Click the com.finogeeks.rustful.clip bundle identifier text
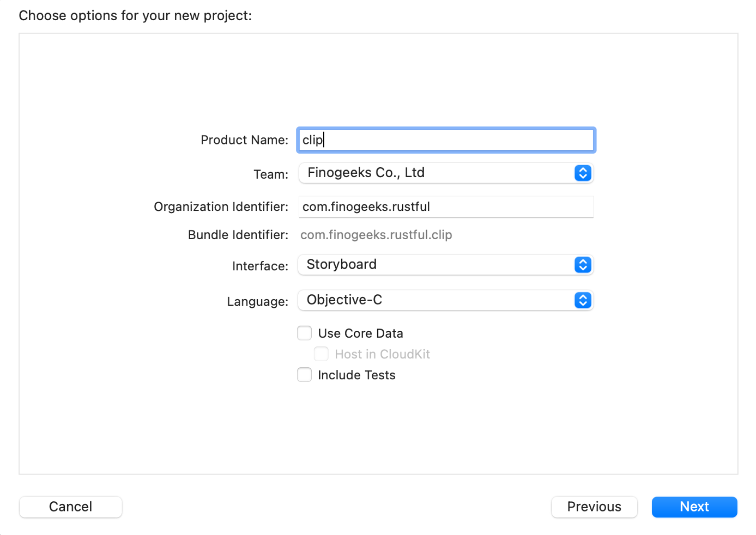756x535 pixels. click(376, 235)
